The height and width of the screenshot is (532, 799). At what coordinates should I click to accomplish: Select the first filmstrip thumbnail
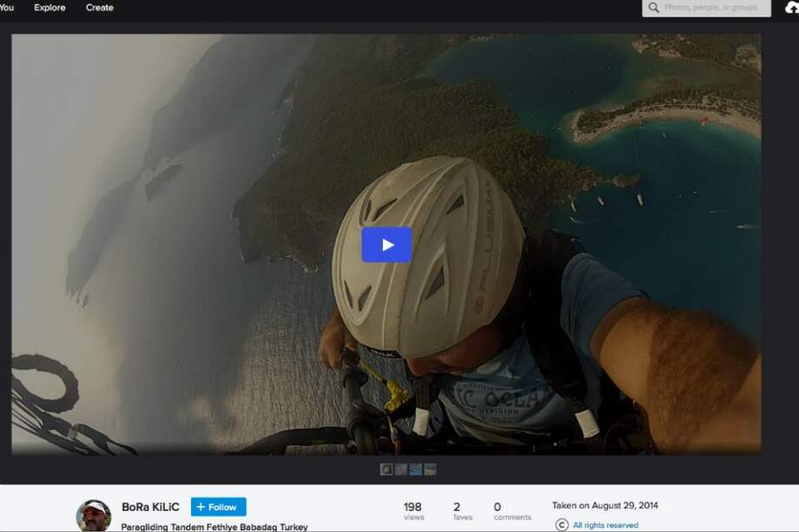coord(386,470)
